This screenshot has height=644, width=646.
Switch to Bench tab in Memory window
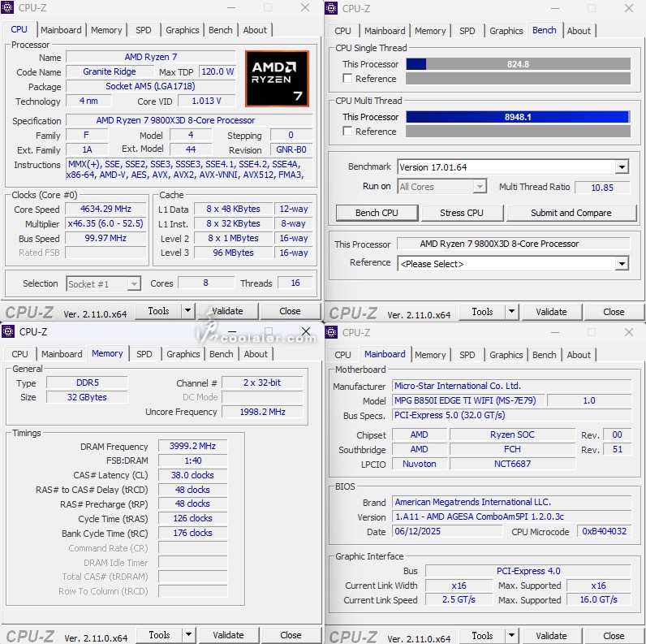[x=222, y=354]
